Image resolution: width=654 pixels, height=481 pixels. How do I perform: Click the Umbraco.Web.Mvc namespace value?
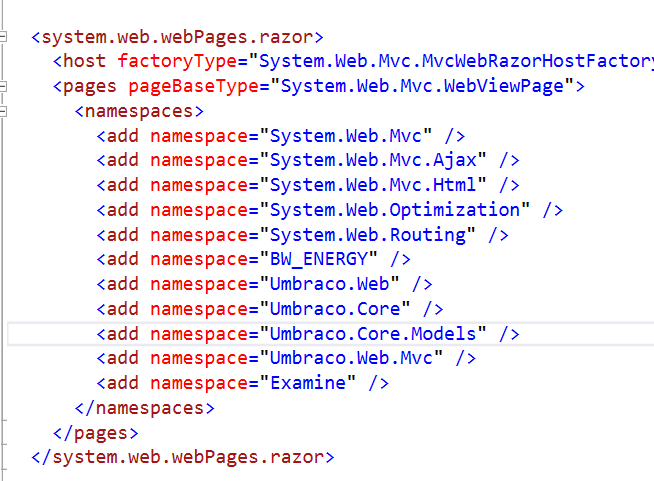pos(357,358)
